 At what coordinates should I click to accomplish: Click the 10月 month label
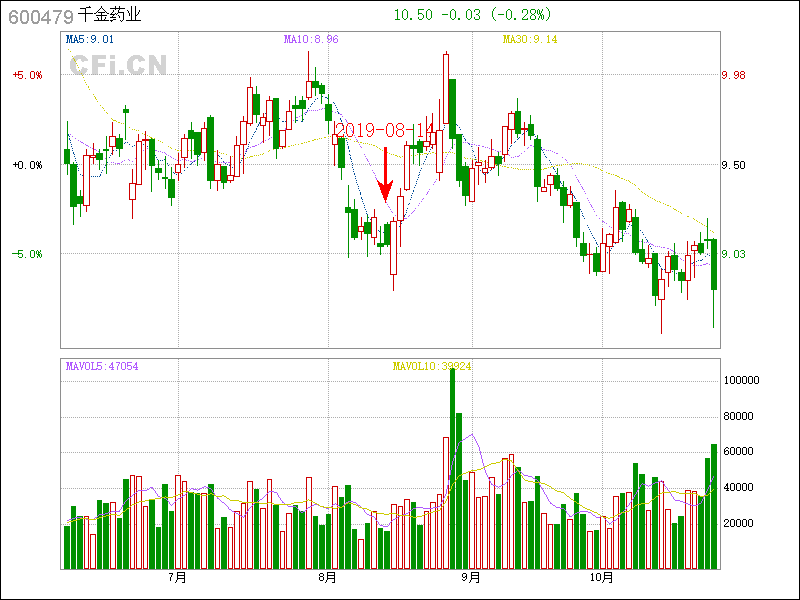pyautogui.click(x=602, y=578)
